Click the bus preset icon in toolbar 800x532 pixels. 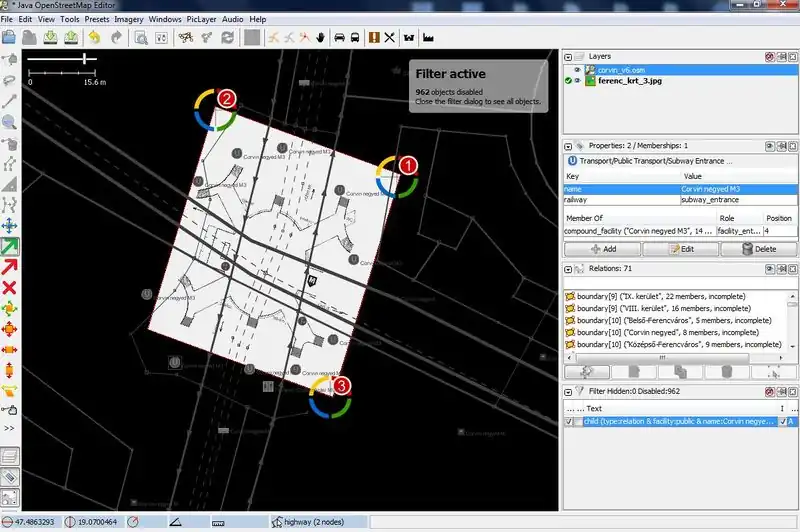pos(357,37)
